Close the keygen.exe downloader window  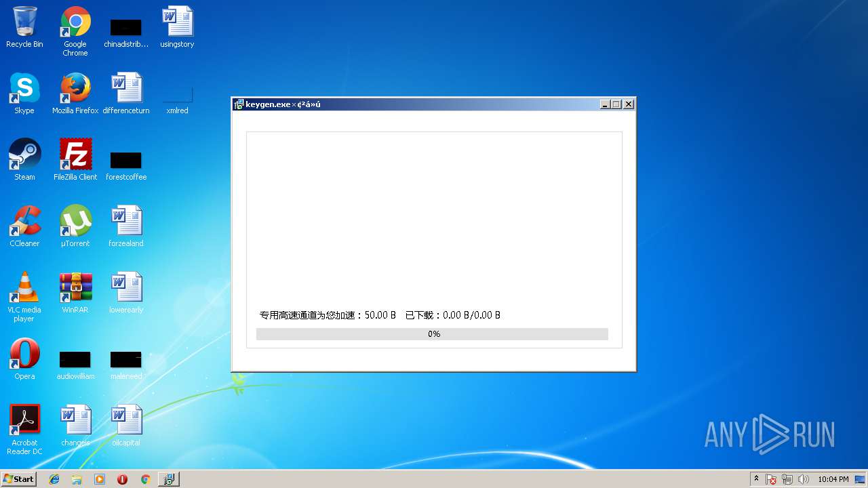(x=629, y=104)
